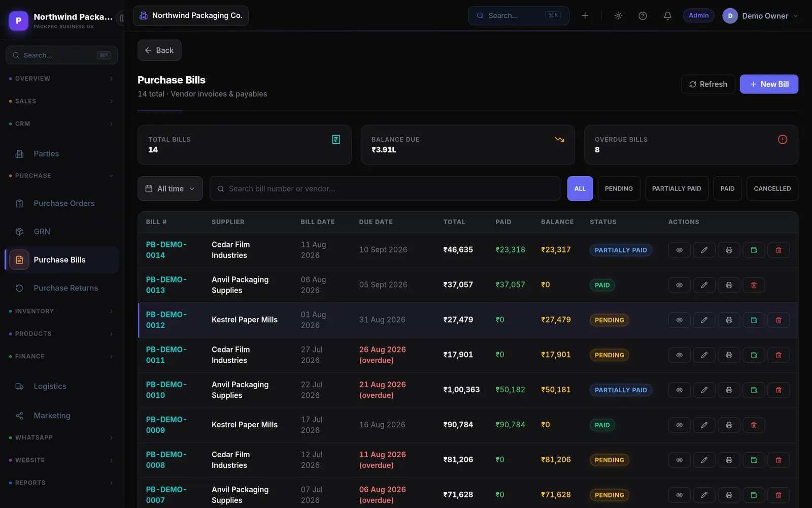The height and width of the screenshot is (508, 812).
Task: Expand the Overview sidebar group
Action: click(62, 79)
